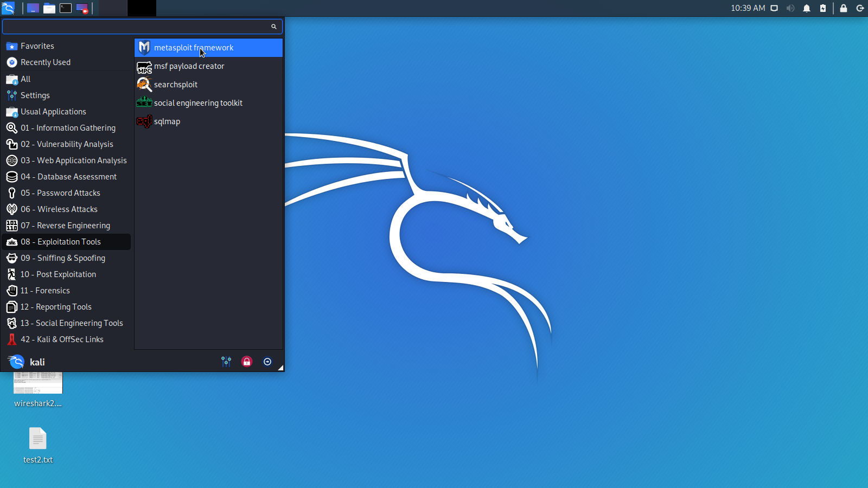This screenshot has height=488, width=868.
Task: Open searchsploit tool
Action: [208, 85]
